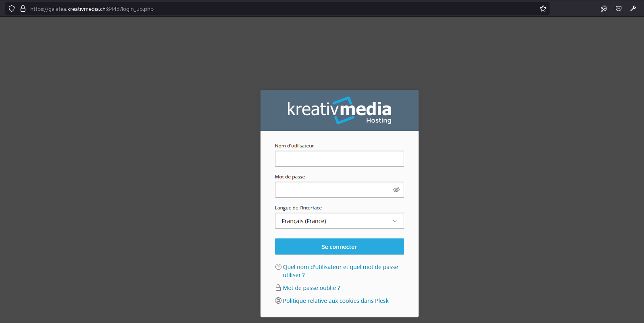Click the lock icon beside forgotten password
Image resolution: width=644 pixels, height=323 pixels.
(x=278, y=288)
